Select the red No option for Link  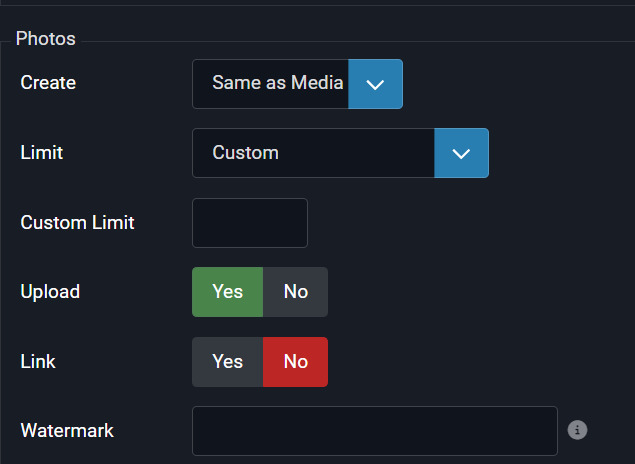295,361
